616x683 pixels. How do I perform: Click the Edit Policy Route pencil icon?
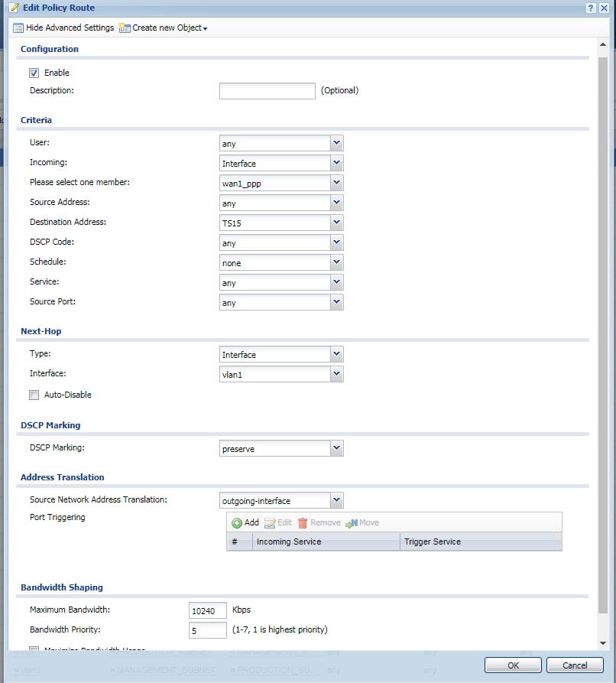coord(15,8)
